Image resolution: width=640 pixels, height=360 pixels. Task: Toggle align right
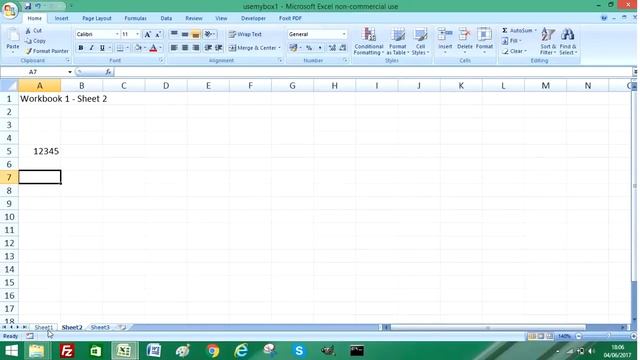point(196,48)
